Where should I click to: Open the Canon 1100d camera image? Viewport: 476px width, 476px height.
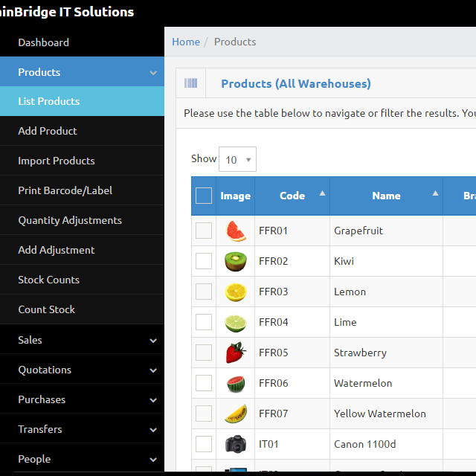pyautogui.click(x=236, y=444)
